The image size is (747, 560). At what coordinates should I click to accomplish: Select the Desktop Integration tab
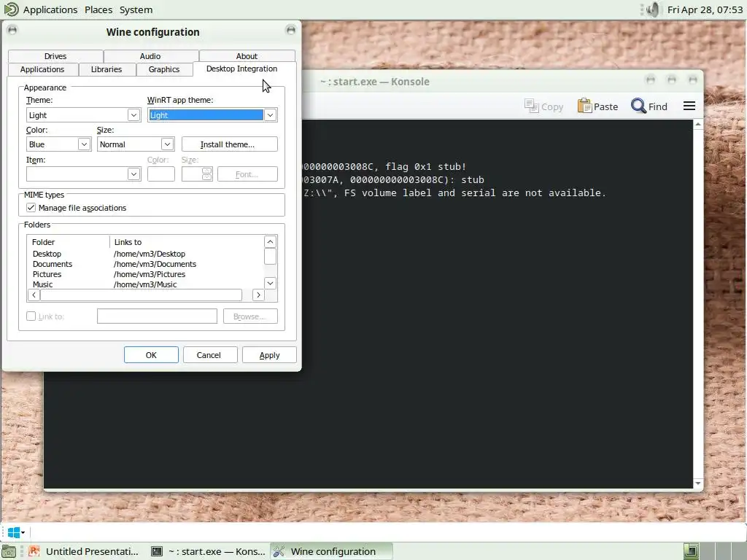pos(241,69)
